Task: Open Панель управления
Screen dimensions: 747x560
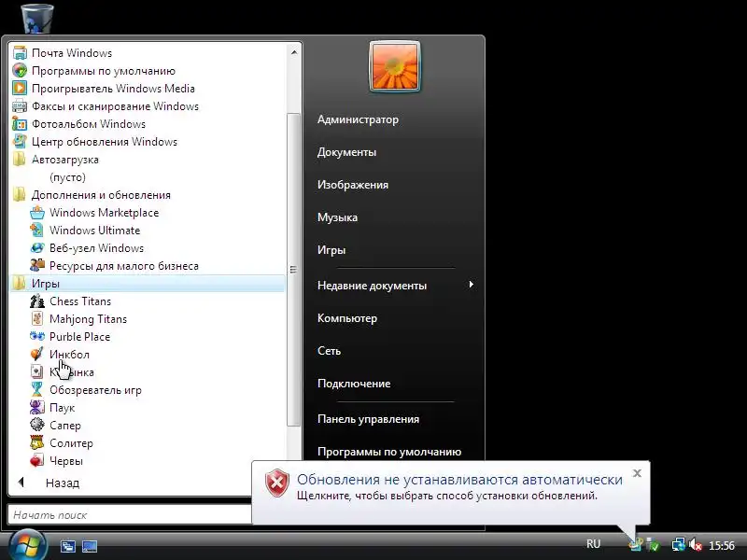Action: (x=368, y=419)
